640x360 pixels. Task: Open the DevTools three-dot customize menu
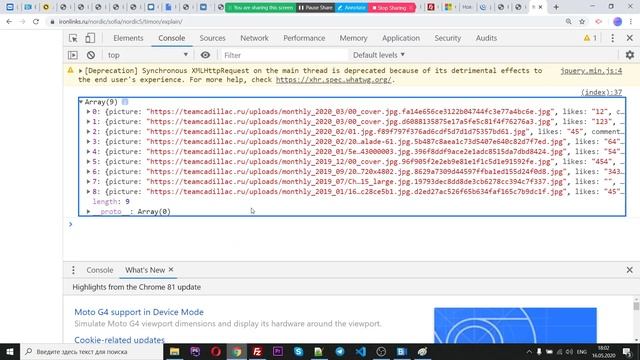(x=612, y=38)
